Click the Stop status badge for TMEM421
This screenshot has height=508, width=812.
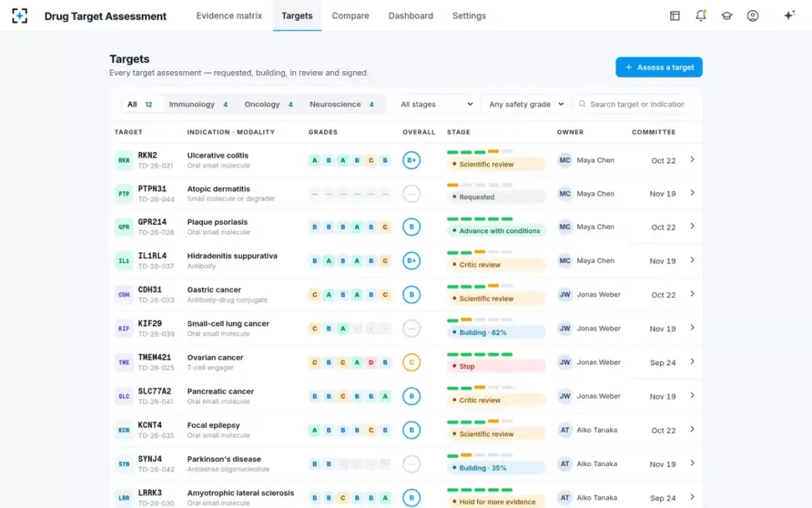click(x=496, y=366)
